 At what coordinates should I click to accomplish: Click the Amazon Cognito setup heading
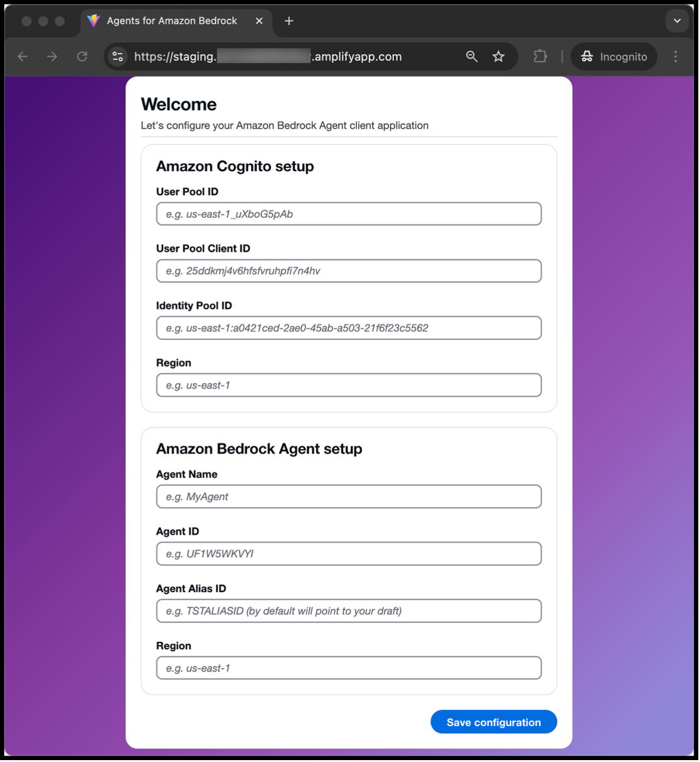tap(235, 166)
